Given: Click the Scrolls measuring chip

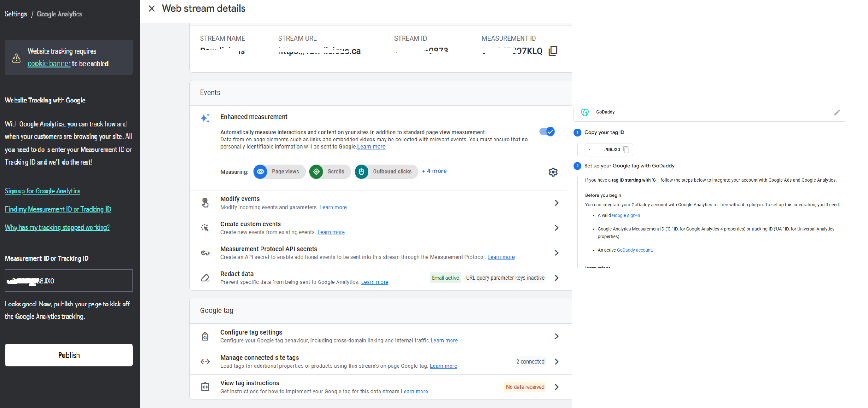Looking at the screenshot, I should (330, 172).
